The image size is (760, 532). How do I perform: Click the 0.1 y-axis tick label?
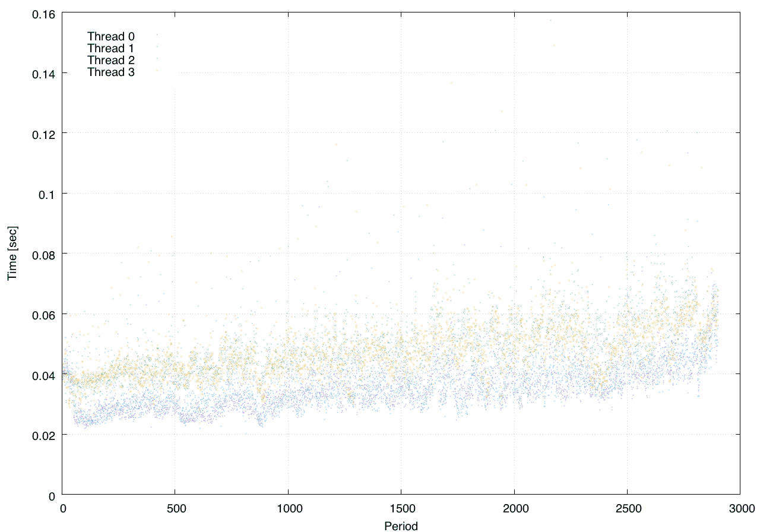click(x=47, y=194)
